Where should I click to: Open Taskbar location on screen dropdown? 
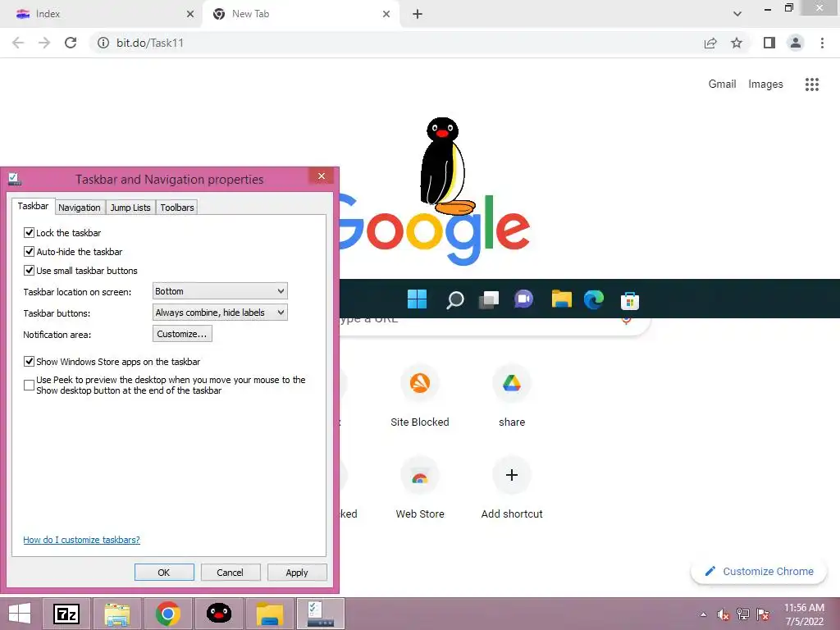tap(220, 291)
